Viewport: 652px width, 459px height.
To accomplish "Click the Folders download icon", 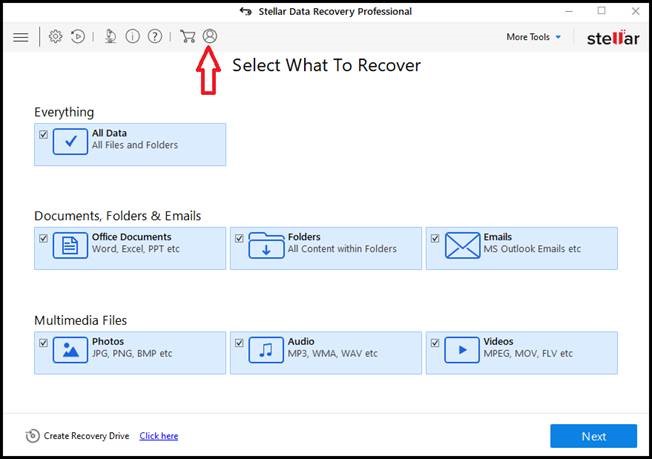I will (266, 246).
